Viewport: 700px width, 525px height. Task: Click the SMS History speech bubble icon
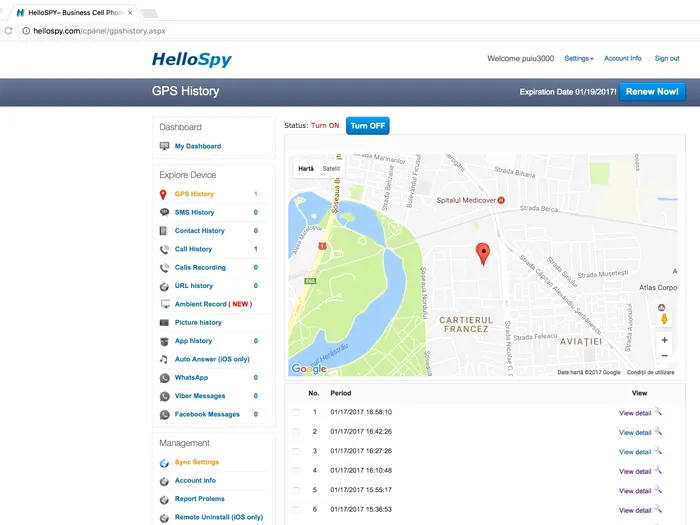coord(164,212)
